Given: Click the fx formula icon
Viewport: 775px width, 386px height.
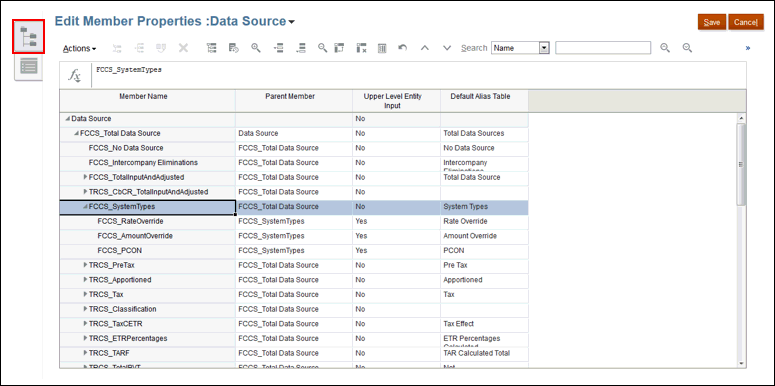Looking at the screenshot, I should point(75,76).
